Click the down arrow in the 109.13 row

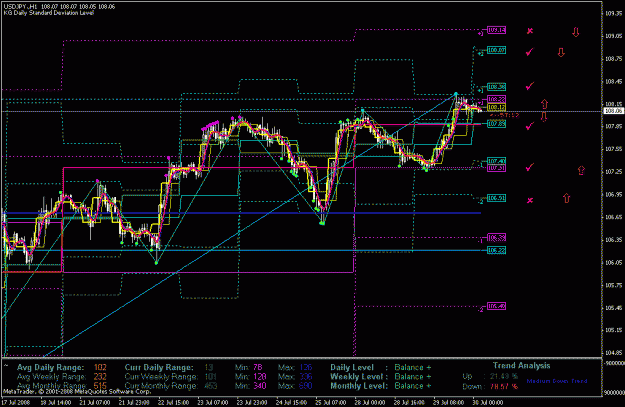coord(576,32)
